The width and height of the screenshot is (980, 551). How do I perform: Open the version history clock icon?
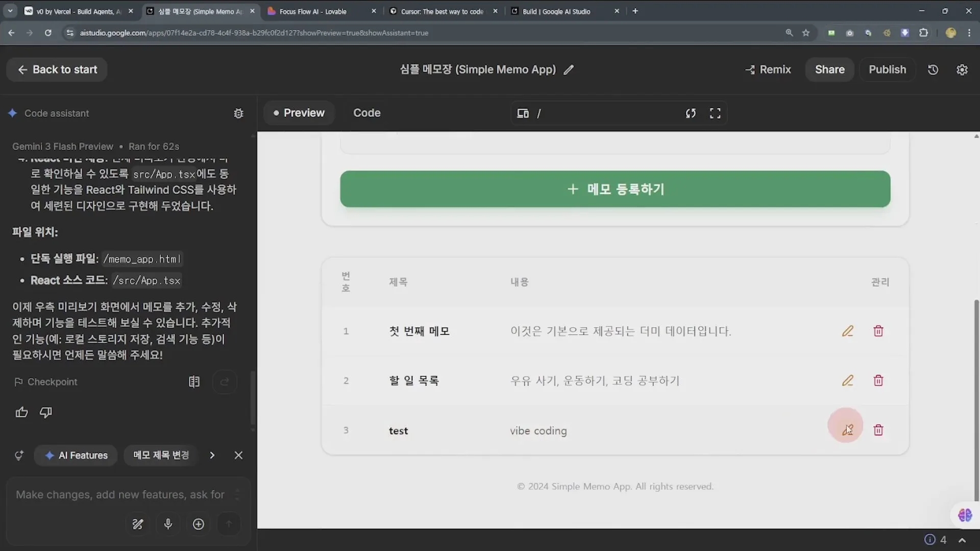point(933,70)
